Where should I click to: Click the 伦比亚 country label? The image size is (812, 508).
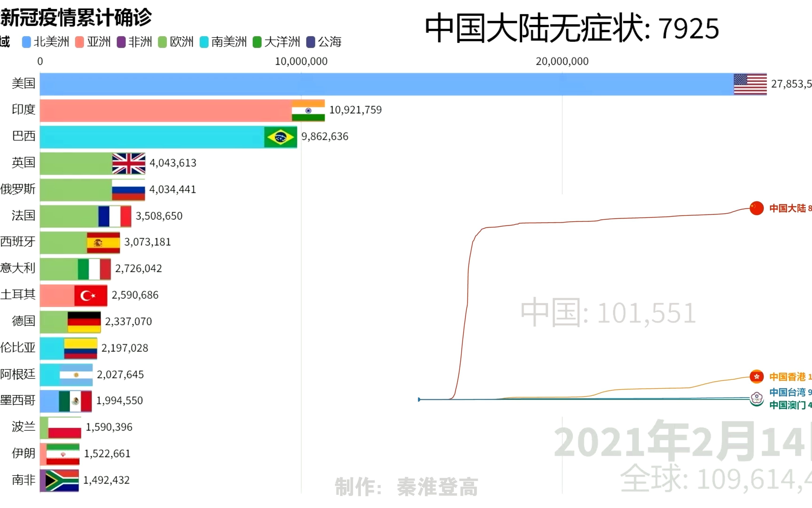point(18,347)
